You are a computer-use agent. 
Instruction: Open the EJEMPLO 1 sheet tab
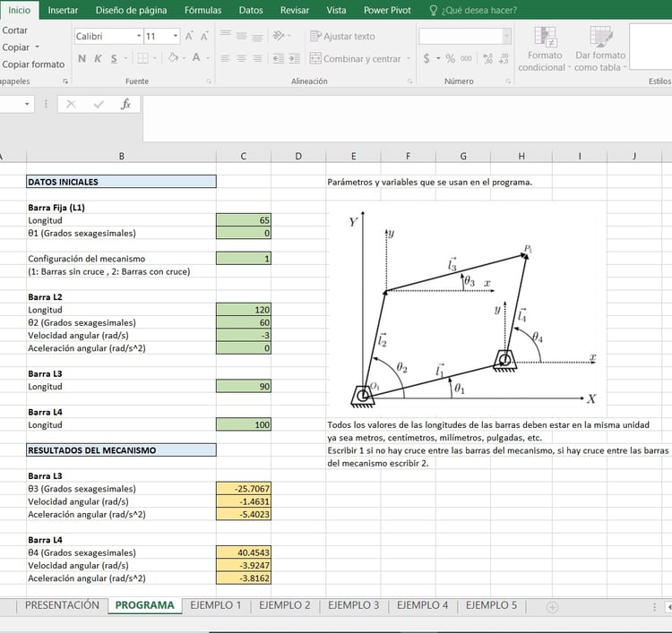[x=216, y=605]
